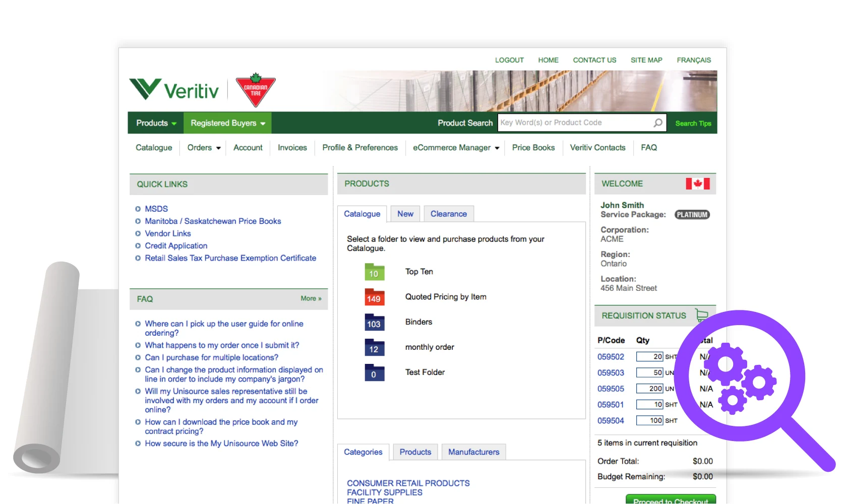Screen dimensions: 847x504
Task: Click the Qty field for item 059505
Action: [649, 389]
